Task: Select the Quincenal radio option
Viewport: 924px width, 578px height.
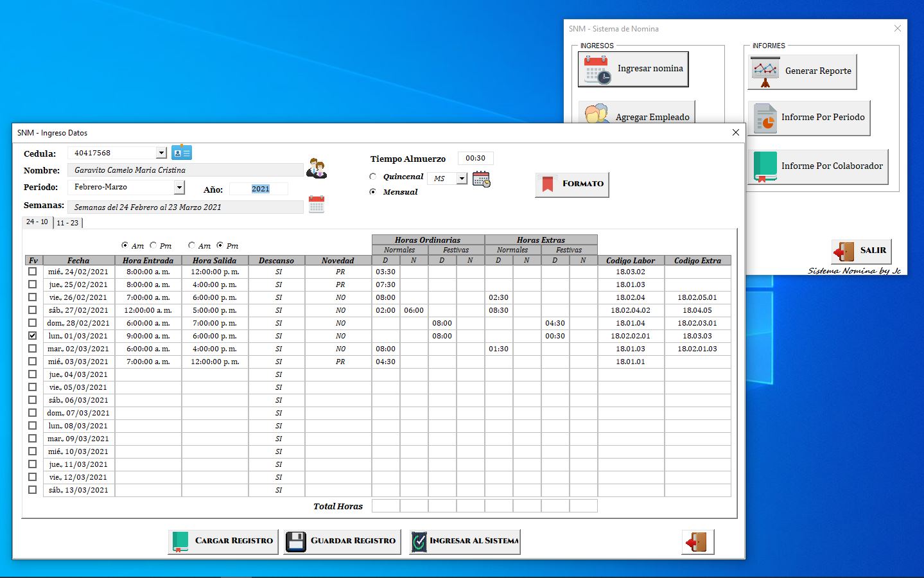Action: [x=373, y=177]
